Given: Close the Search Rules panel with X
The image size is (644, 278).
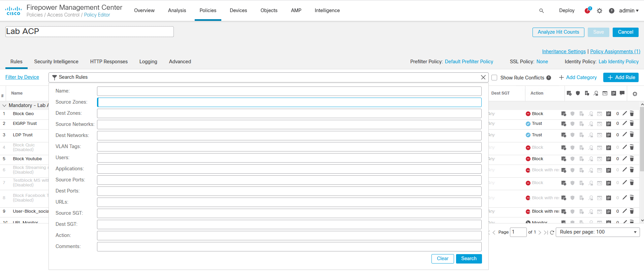Looking at the screenshot, I should pos(483,77).
